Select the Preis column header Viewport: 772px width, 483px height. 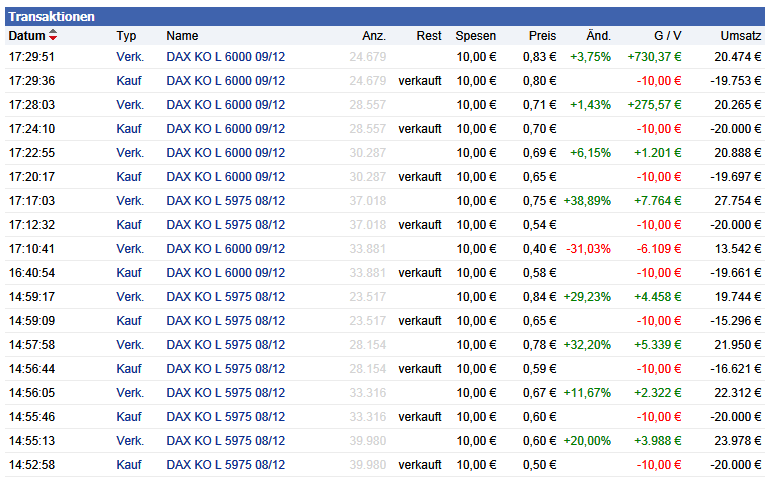tap(542, 36)
